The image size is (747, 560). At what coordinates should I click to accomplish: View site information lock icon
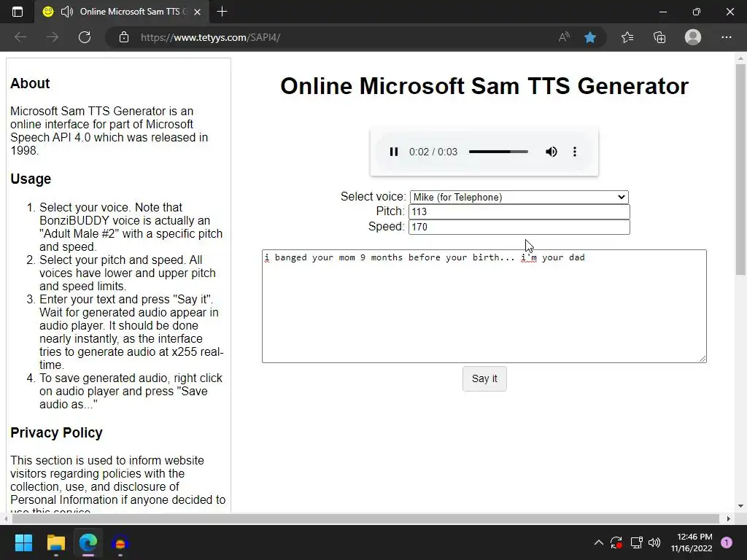pyautogui.click(x=124, y=37)
